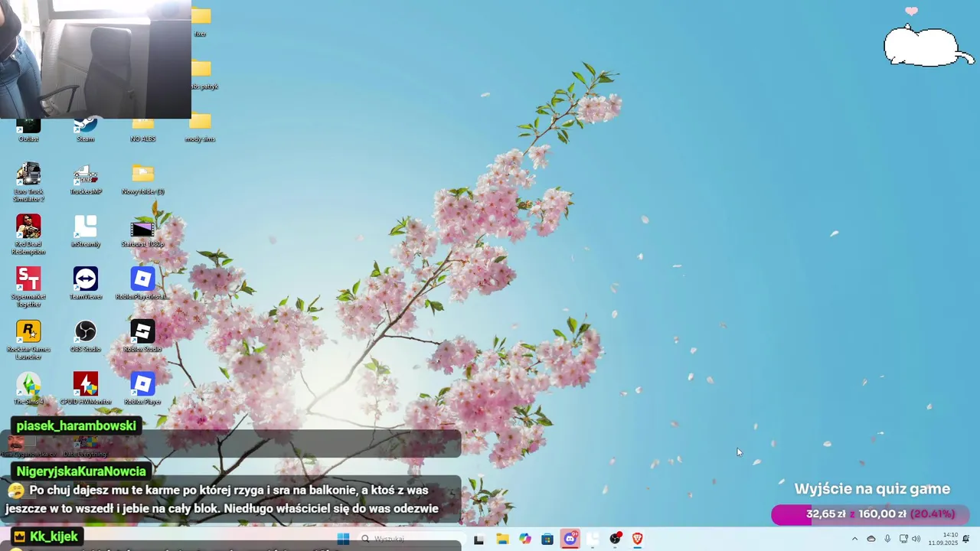Select the fixer folder on desktop
Viewport: 980px width, 551px height.
click(x=201, y=22)
